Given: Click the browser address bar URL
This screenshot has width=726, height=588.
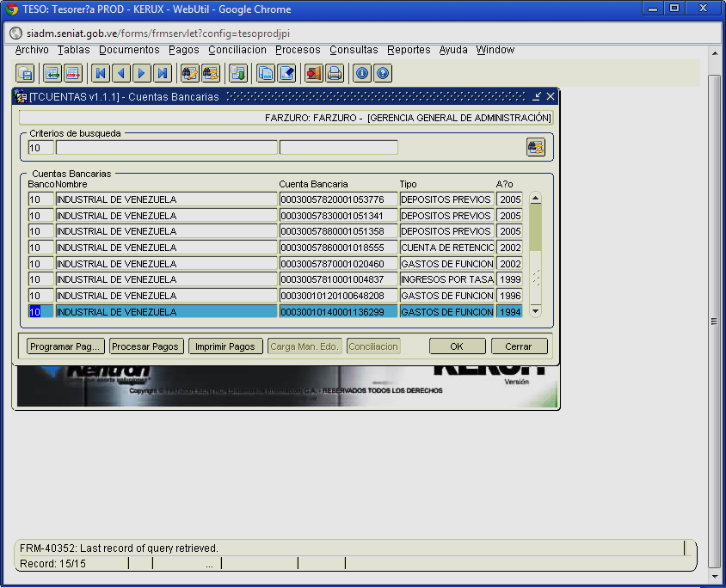Looking at the screenshot, I should (158, 34).
